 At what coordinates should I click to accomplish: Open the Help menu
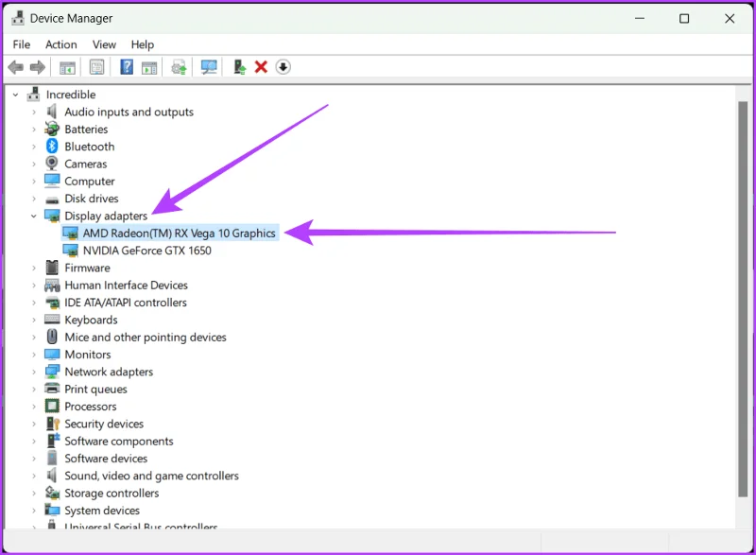(x=143, y=44)
